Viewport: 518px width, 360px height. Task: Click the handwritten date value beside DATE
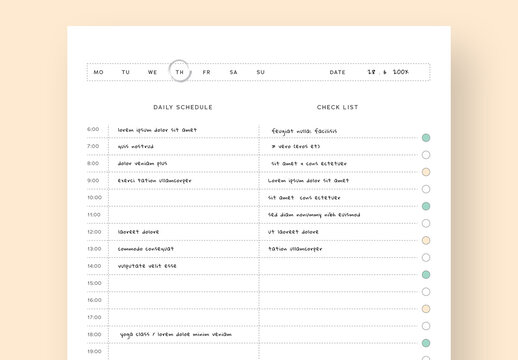[x=388, y=72]
